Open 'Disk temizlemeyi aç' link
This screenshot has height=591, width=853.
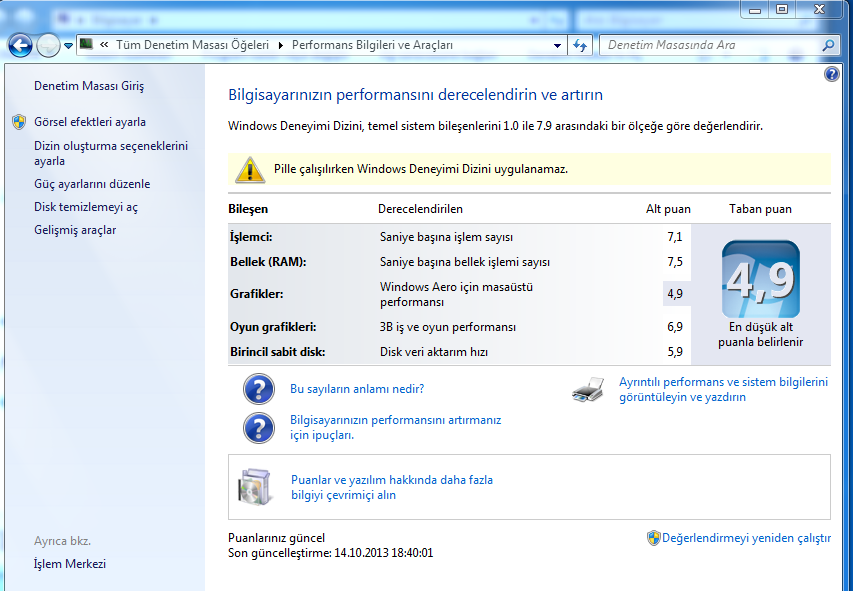(x=86, y=207)
